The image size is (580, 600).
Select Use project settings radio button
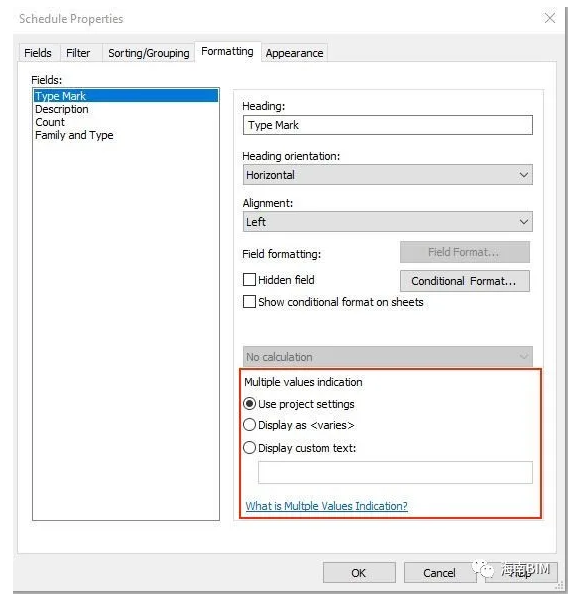[249, 404]
